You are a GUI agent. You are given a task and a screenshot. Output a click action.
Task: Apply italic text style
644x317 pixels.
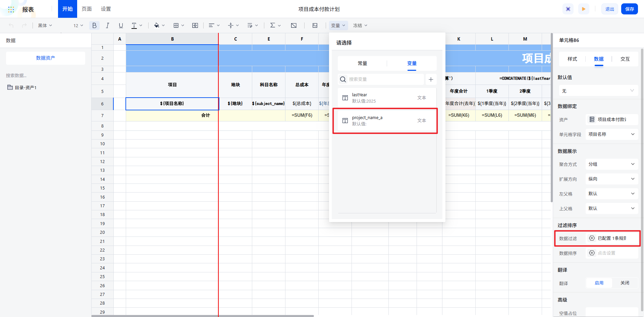click(x=107, y=25)
